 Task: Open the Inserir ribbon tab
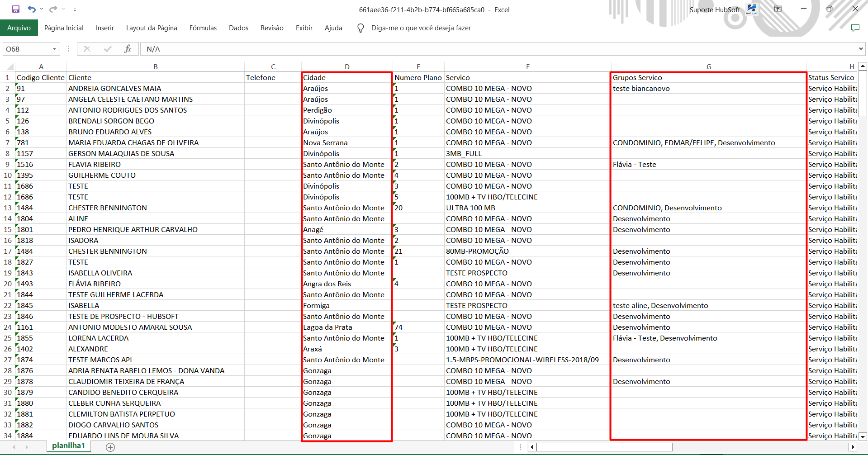pyautogui.click(x=105, y=28)
